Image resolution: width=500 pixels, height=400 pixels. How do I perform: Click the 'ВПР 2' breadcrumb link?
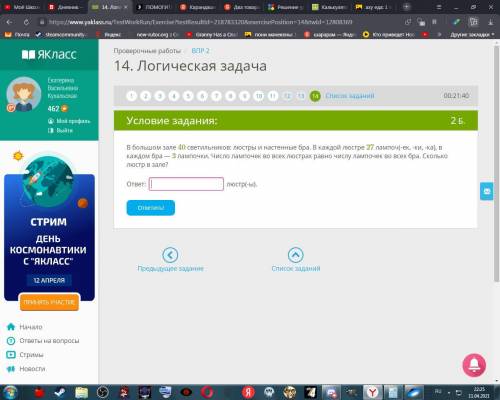(x=200, y=51)
